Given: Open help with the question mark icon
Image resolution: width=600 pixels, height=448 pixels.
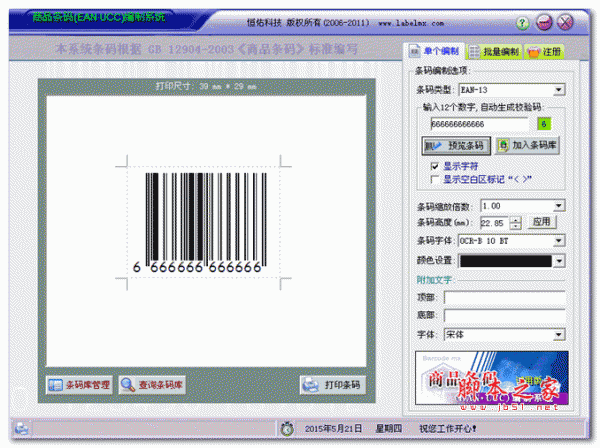Looking at the screenshot, I should (x=523, y=23).
